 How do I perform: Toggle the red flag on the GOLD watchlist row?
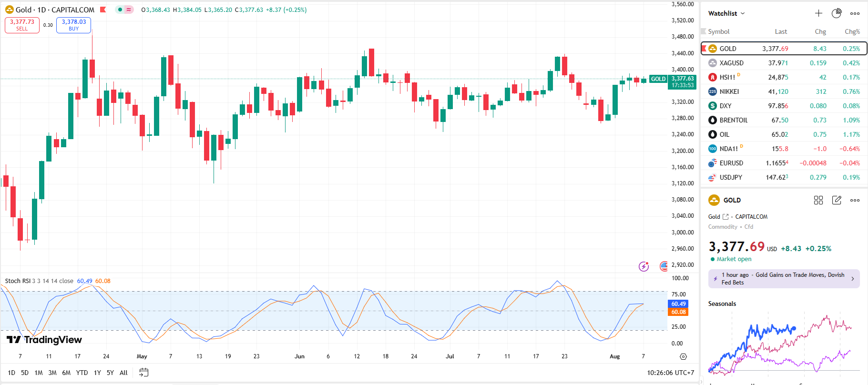[704, 49]
